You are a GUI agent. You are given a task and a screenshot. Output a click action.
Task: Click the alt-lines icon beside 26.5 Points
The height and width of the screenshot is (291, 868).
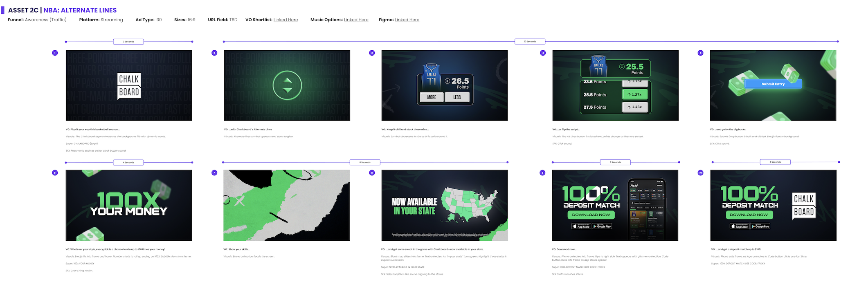tap(447, 81)
